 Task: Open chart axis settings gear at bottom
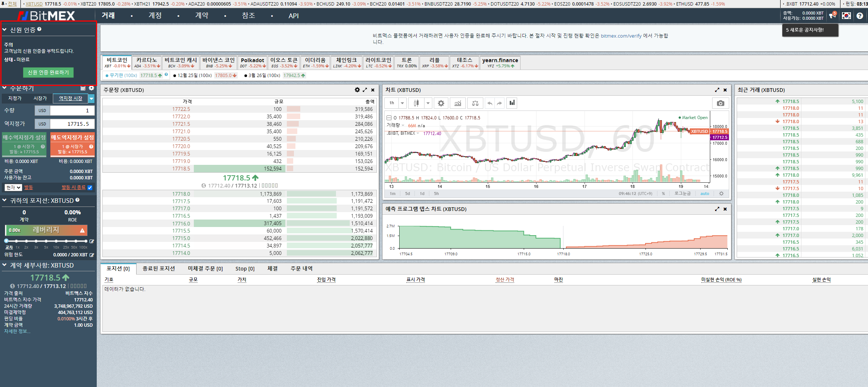click(x=721, y=193)
